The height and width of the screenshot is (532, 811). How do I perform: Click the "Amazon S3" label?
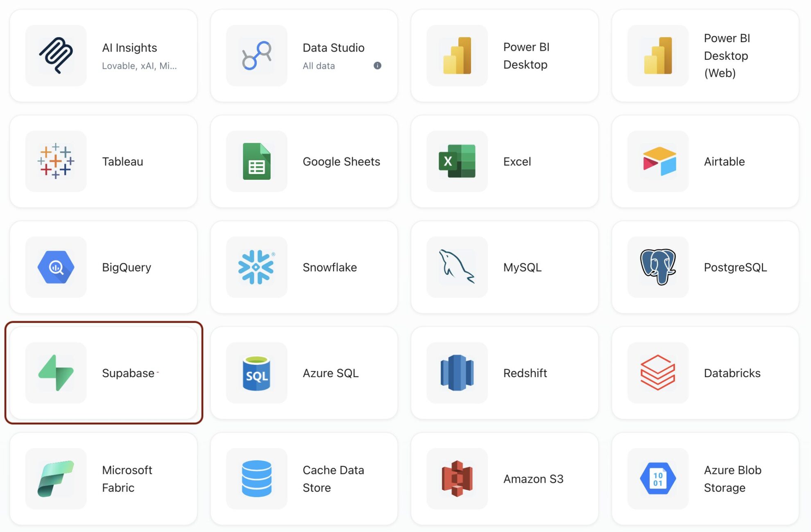tap(533, 479)
